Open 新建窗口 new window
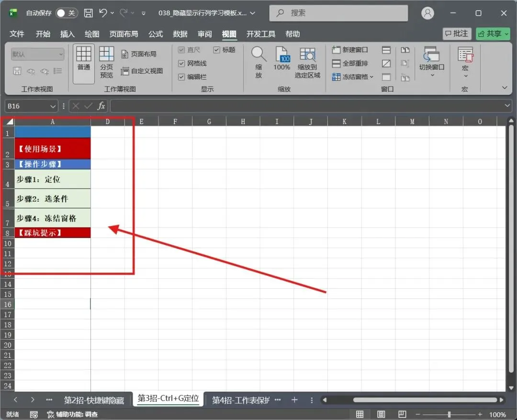517x420 pixels. pyautogui.click(x=350, y=50)
